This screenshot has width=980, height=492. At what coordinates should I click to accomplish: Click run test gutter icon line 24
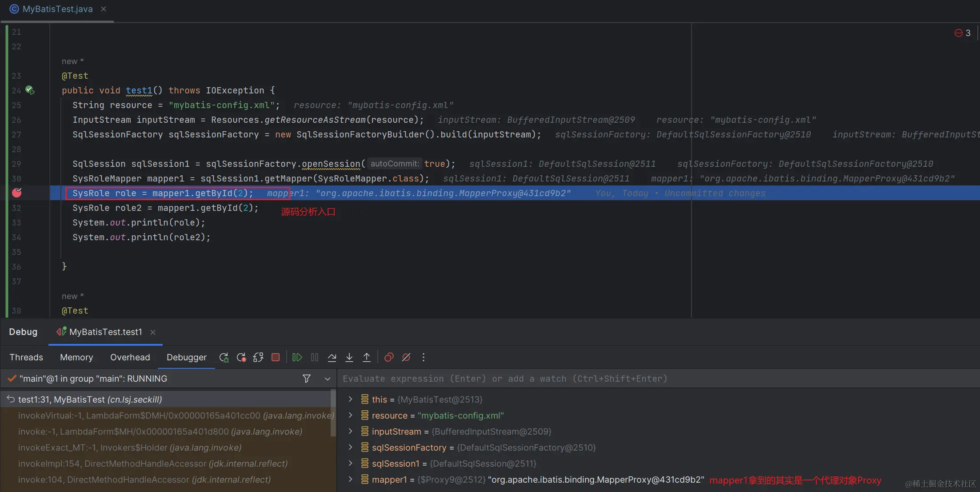[30, 90]
